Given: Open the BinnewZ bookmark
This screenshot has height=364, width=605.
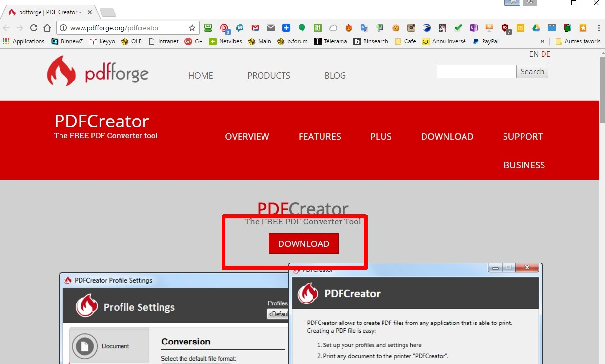Looking at the screenshot, I should click(68, 41).
